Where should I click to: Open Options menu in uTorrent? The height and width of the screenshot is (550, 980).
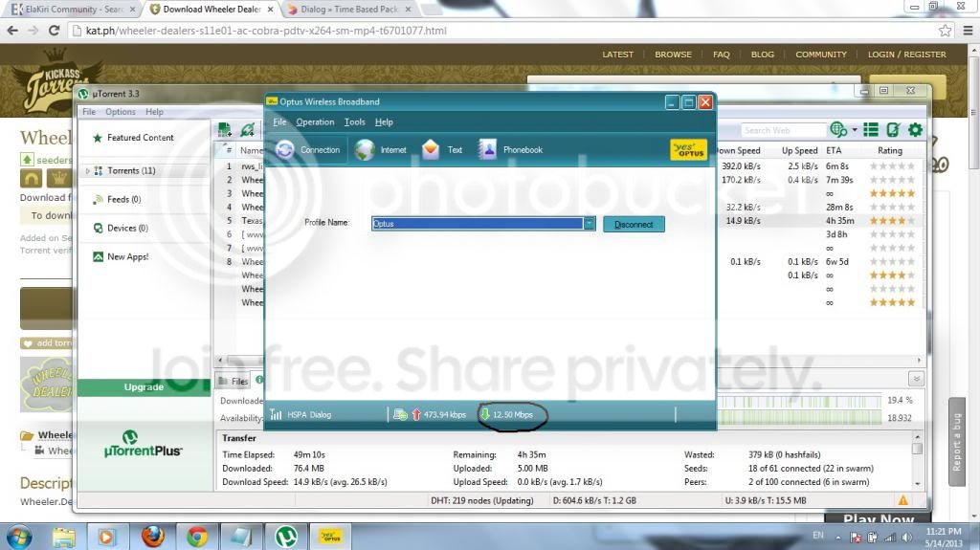click(x=121, y=112)
